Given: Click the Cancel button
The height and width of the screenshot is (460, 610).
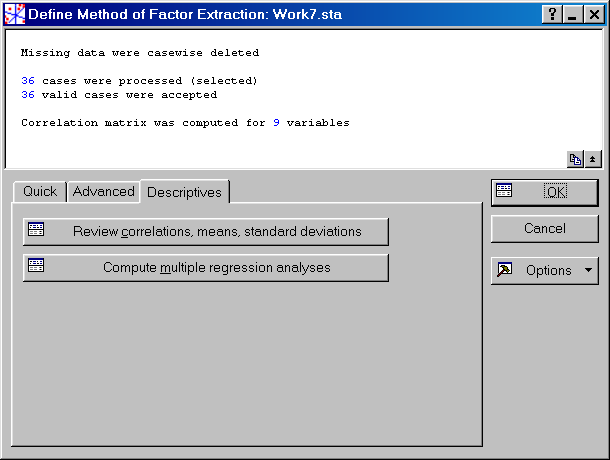Looking at the screenshot, I should (545, 228).
